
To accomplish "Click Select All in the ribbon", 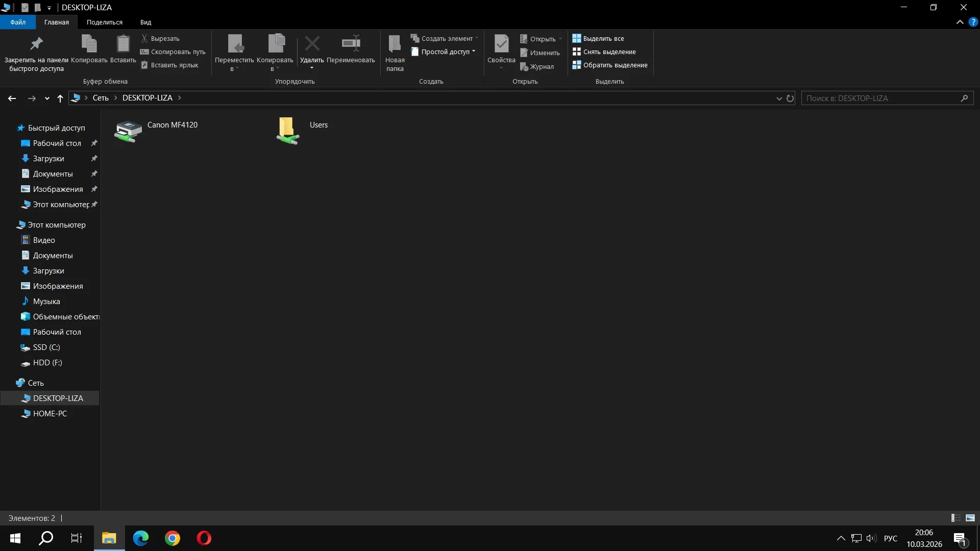I will pos(598,38).
